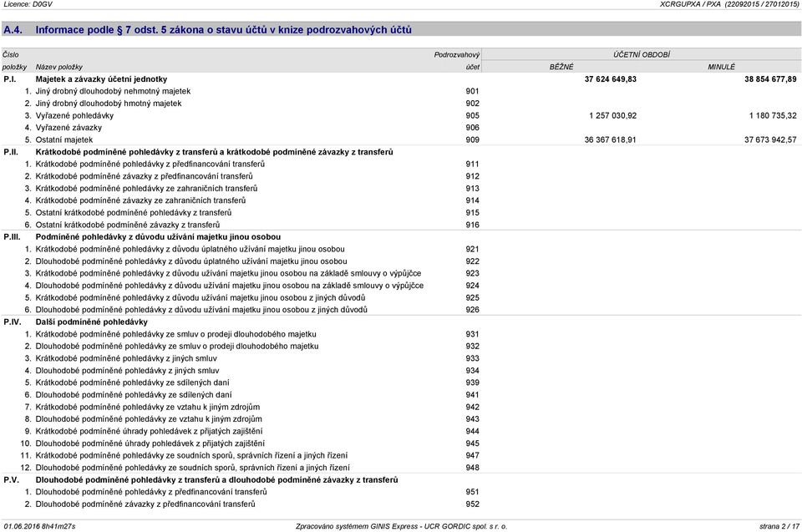The height and width of the screenshot is (532, 802).
Task: Click account number 909
Action: point(472,139)
